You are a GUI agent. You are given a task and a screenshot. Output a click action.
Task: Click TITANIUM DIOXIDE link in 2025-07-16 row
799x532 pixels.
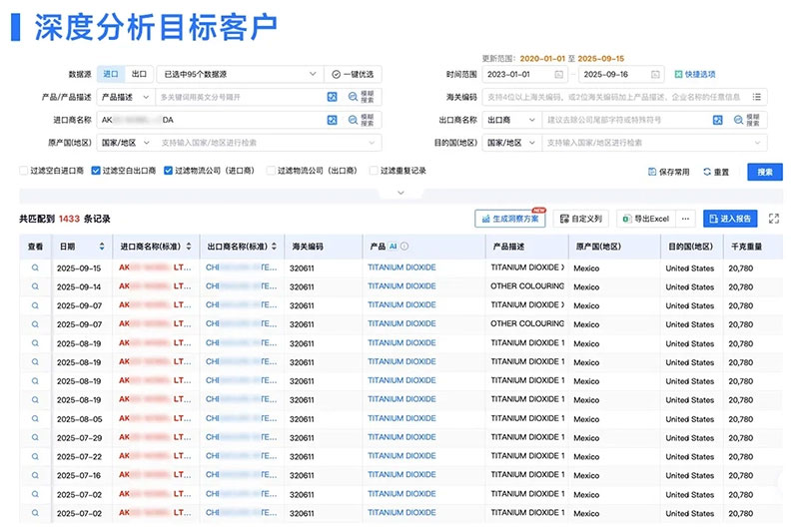click(401, 474)
